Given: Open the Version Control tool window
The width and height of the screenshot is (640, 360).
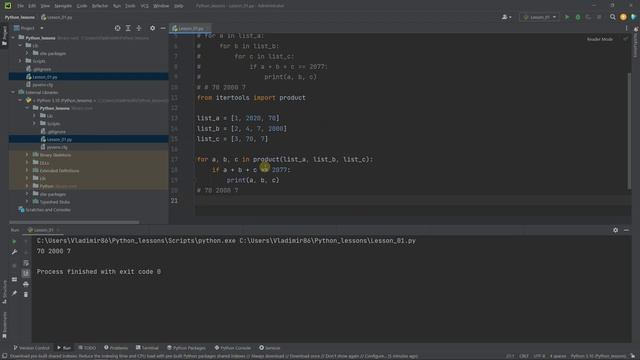Looking at the screenshot, I should click(x=31, y=348).
